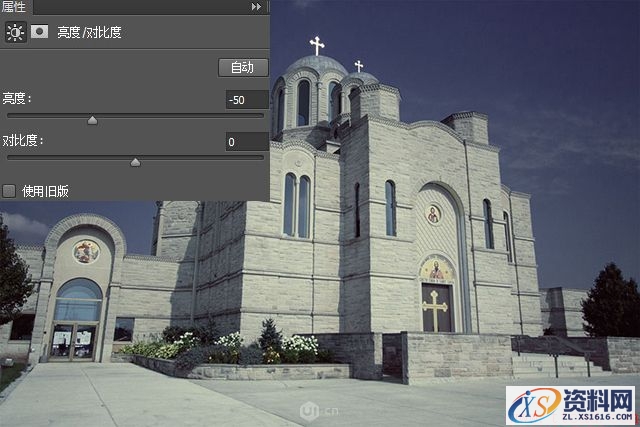Image resolution: width=640 pixels, height=427 pixels.
Task: Click the white cross atop the largest dome
Action: point(317,45)
